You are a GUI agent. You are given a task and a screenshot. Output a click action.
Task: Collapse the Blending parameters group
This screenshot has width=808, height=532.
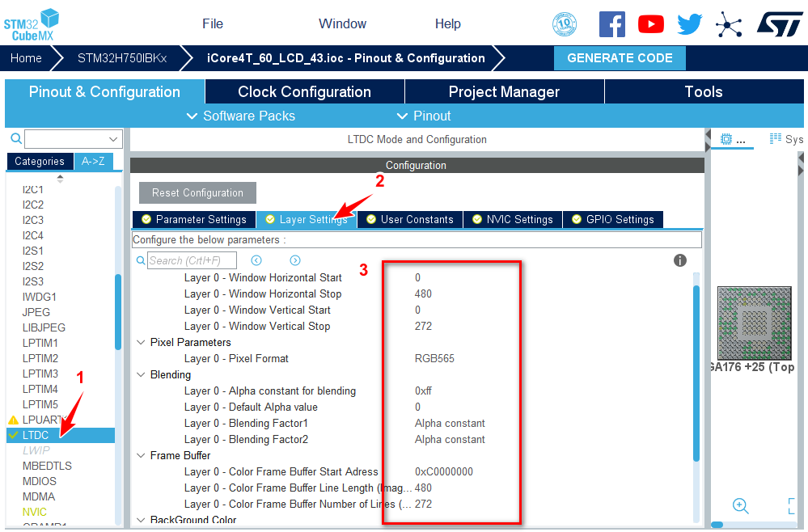pos(142,375)
